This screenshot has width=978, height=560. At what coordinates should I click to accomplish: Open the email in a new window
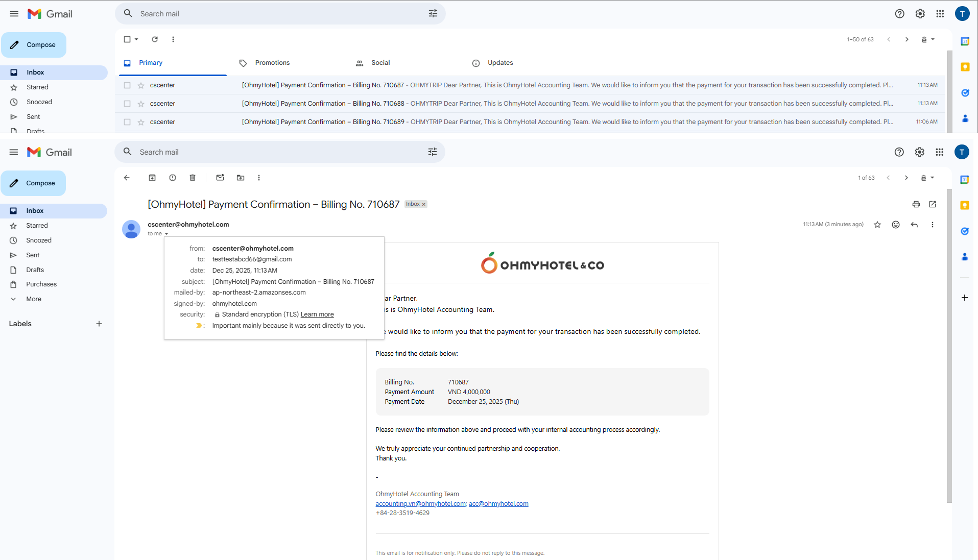pos(933,204)
